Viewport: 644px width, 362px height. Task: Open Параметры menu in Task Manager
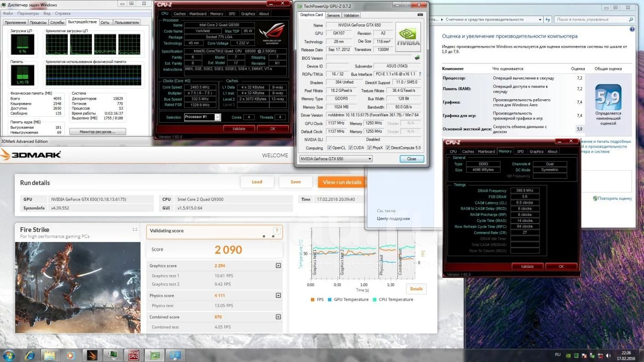point(27,13)
